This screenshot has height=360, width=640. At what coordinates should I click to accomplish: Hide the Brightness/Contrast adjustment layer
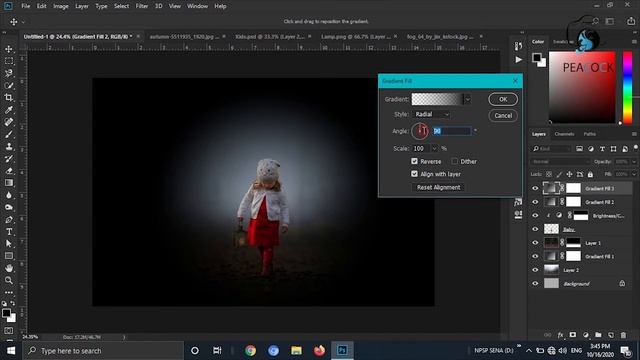[x=535, y=216]
